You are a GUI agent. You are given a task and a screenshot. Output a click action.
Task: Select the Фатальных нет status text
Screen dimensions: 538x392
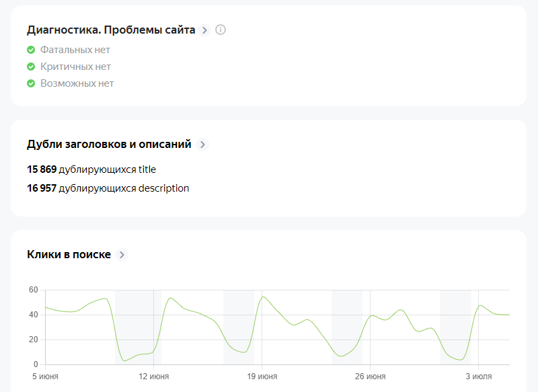(x=75, y=50)
